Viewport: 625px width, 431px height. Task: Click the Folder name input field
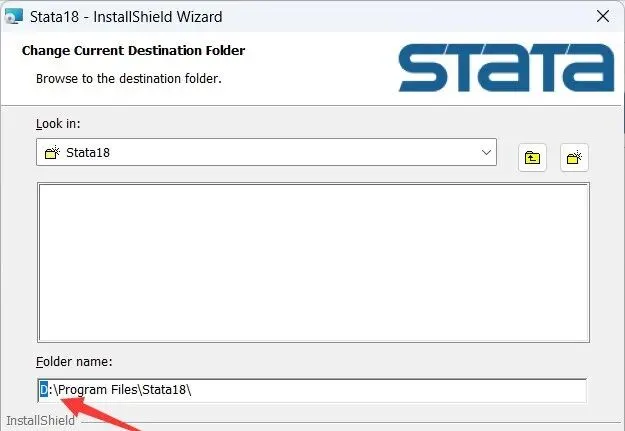tap(312, 390)
